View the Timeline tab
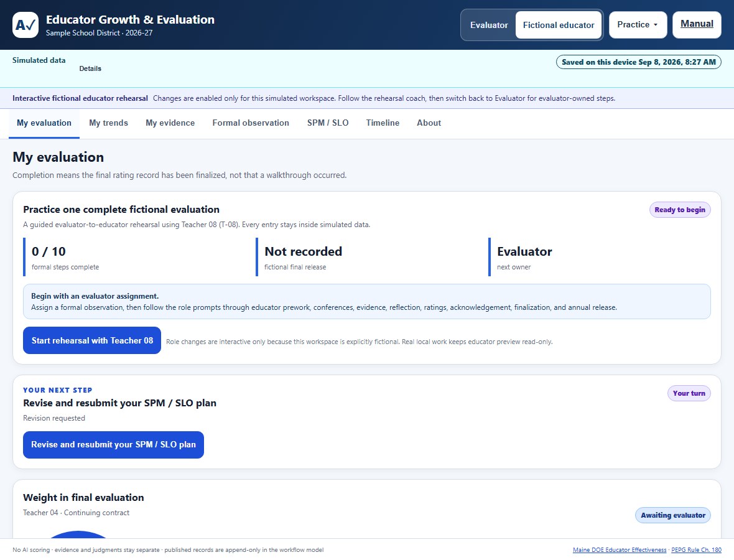 click(x=383, y=123)
